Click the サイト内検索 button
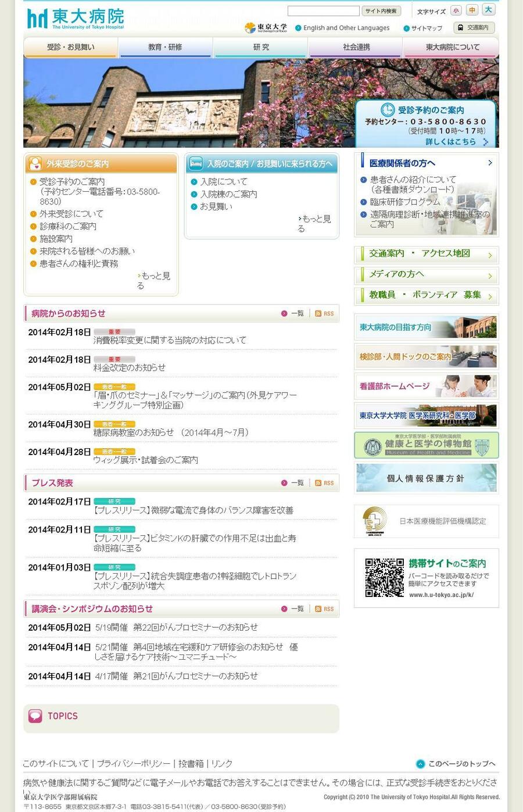Screen dimensions: 523x812 point(382,11)
